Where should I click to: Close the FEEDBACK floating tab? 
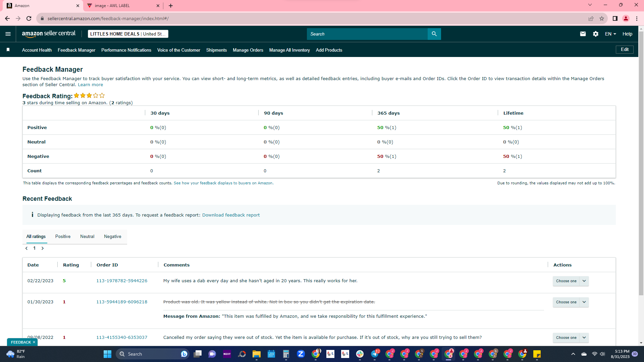pos(34,342)
